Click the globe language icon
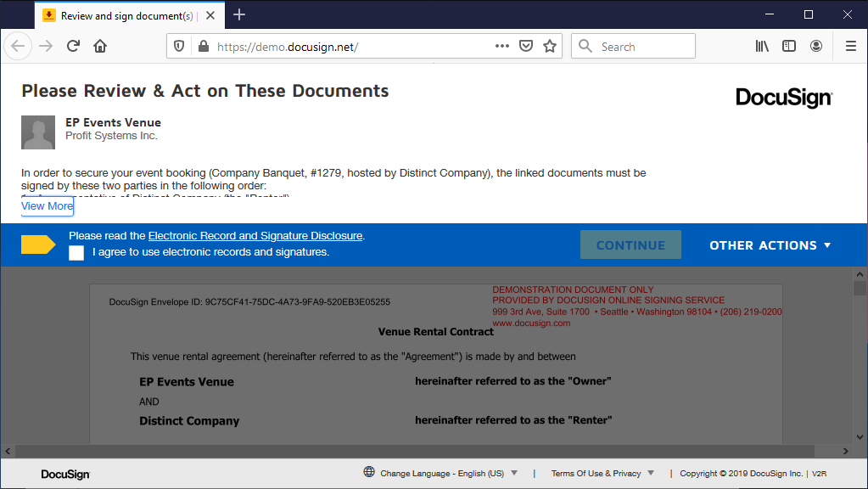This screenshot has width=868, height=489. point(369,472)
